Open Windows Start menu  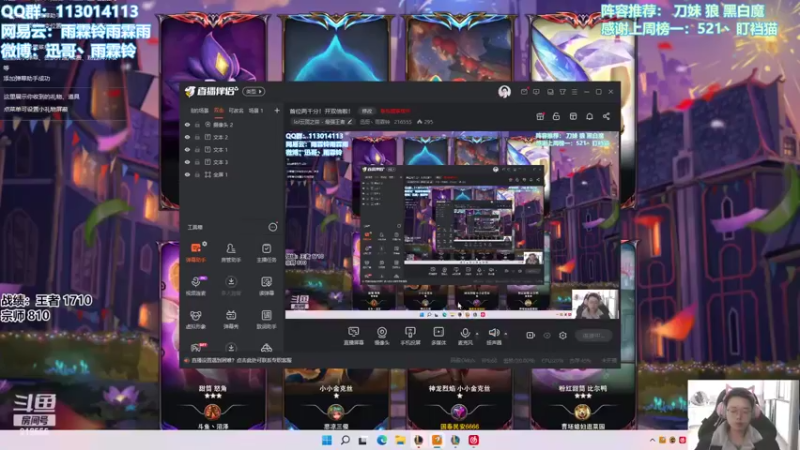coord(327,440)
